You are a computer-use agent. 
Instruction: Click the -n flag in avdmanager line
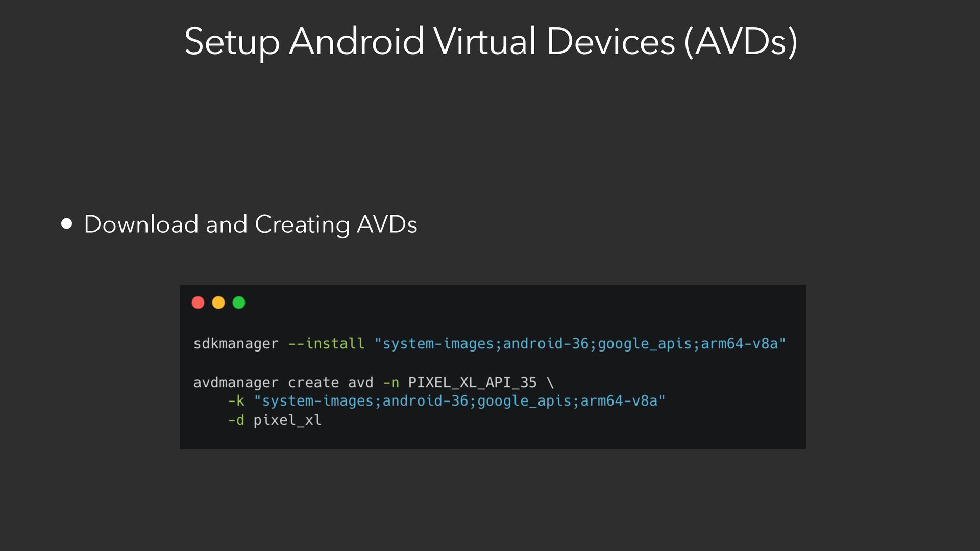[391, 383]
